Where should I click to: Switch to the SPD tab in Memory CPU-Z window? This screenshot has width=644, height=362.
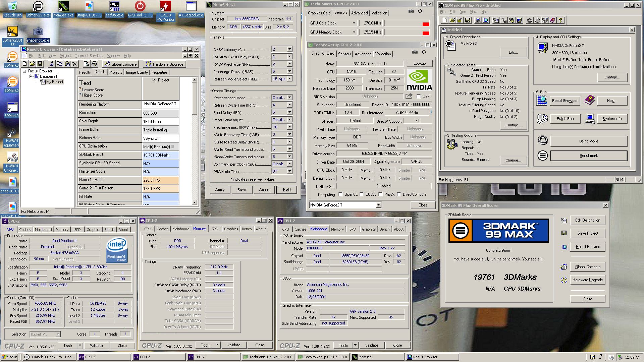[x=215, y=229]
